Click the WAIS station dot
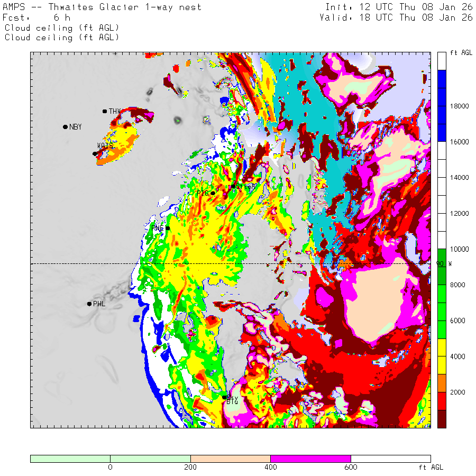This screenshot has height=476, width=476. click(95, 154)
